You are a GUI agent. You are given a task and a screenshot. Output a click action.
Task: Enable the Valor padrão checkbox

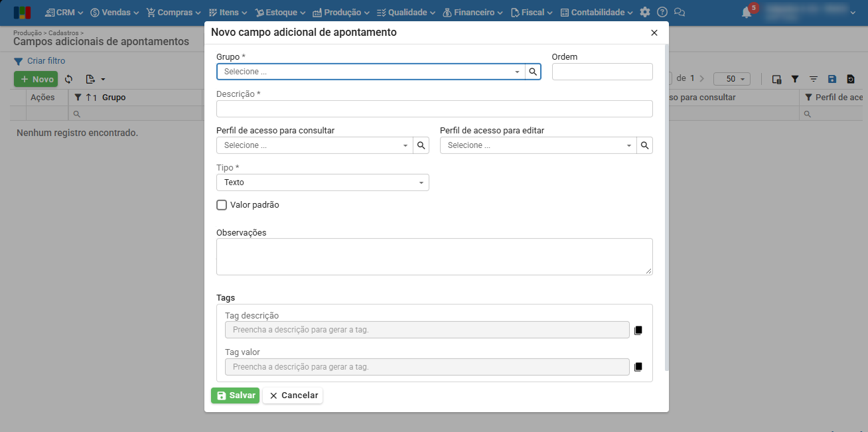[x=222, y=205]
